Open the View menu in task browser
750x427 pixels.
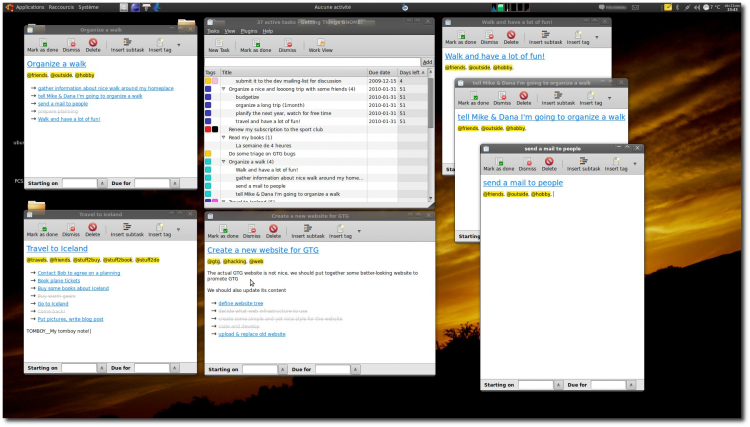tap(230, 31)
